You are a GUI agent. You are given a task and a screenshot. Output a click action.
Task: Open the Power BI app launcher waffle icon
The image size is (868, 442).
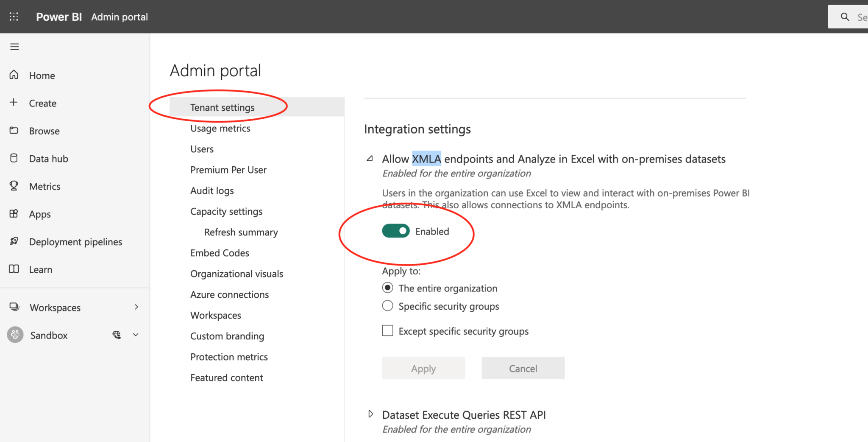tap(14, 17)
